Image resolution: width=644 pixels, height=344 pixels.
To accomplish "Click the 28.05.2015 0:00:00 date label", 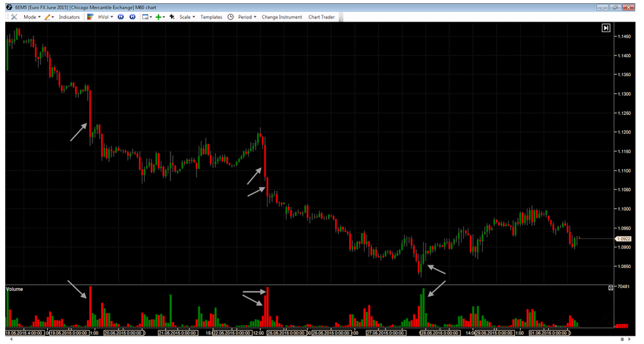I will coord(439,333).
